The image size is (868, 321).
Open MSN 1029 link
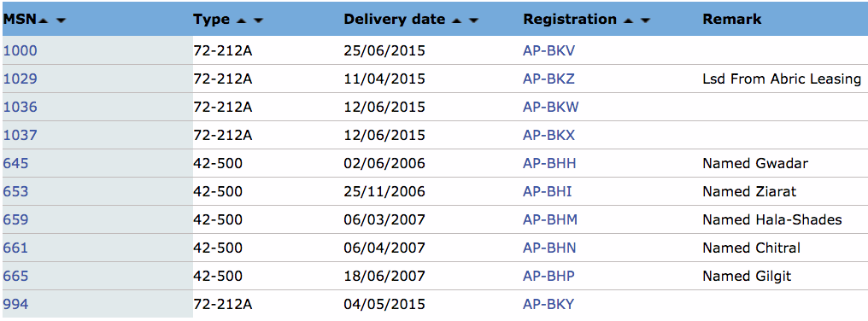(20, 79)
